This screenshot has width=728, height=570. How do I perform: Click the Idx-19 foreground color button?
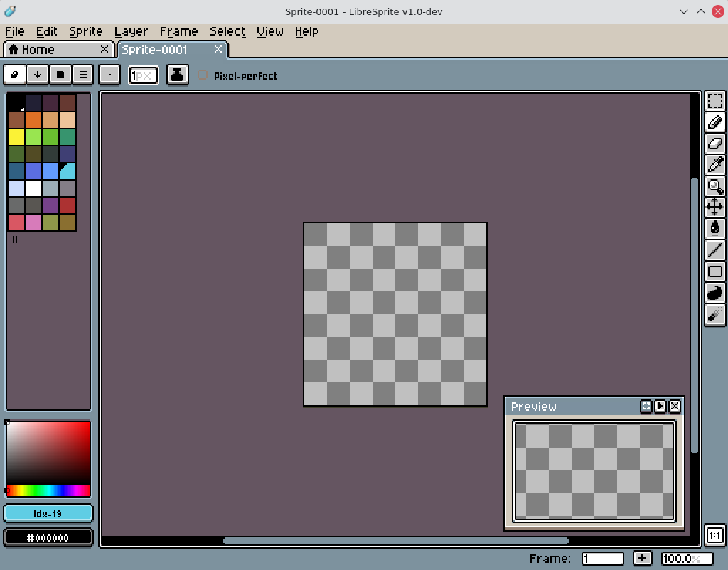point(48,513)
